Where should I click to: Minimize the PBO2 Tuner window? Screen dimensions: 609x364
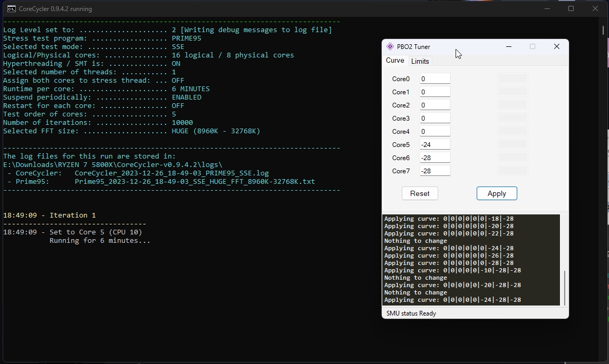pos(509,46)
